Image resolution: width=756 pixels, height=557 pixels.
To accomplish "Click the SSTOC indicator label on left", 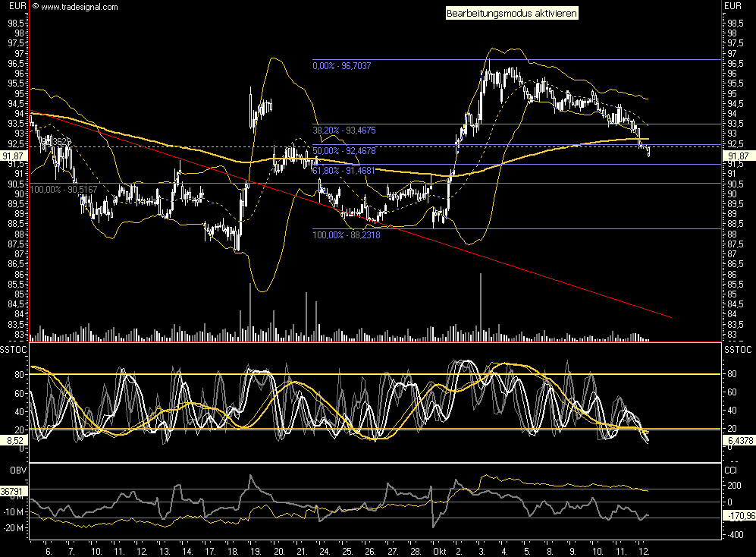I will (14, 349).
